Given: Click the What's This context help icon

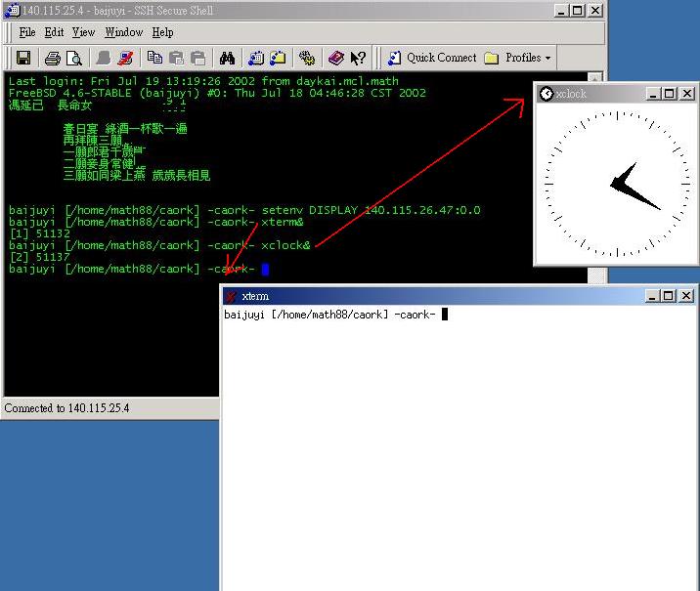Looking at the screenshot, I should click(x=358, y=58).
